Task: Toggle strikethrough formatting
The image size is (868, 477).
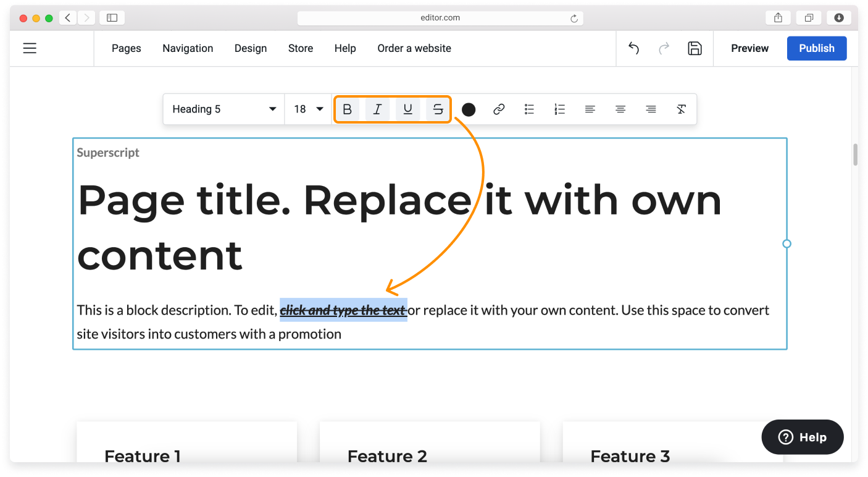Action: [x=438, y=109]
